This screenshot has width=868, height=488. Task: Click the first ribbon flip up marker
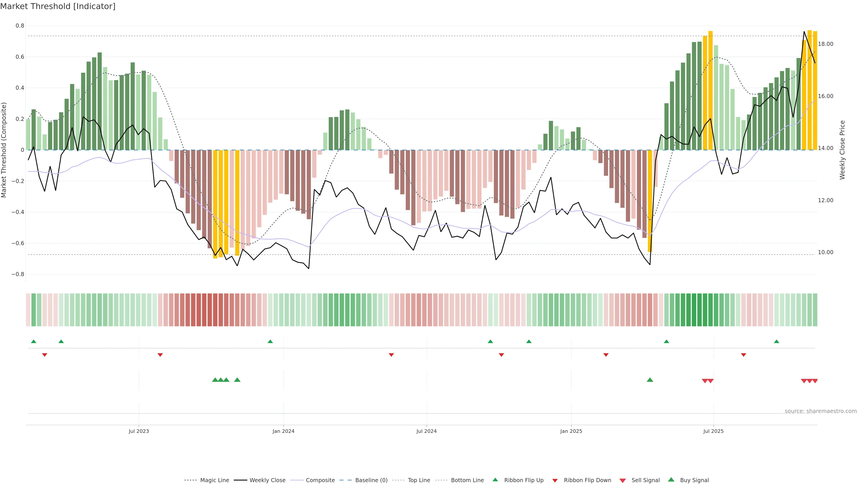[x=33, y=342]
